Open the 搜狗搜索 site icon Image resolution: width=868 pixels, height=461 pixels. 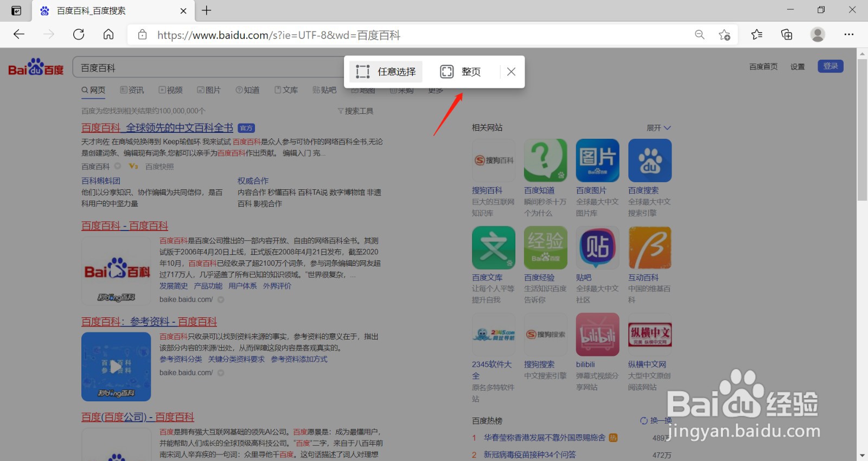[x=546, y=335]
